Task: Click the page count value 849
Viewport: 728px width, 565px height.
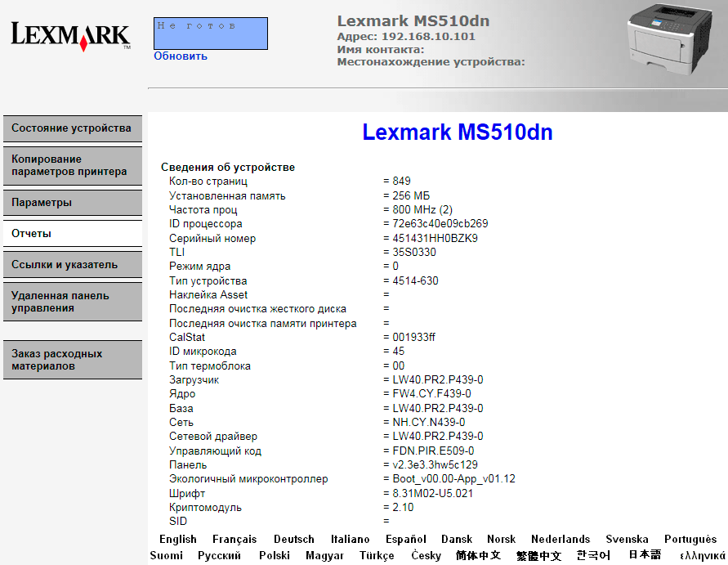Action: click(401, 182)
